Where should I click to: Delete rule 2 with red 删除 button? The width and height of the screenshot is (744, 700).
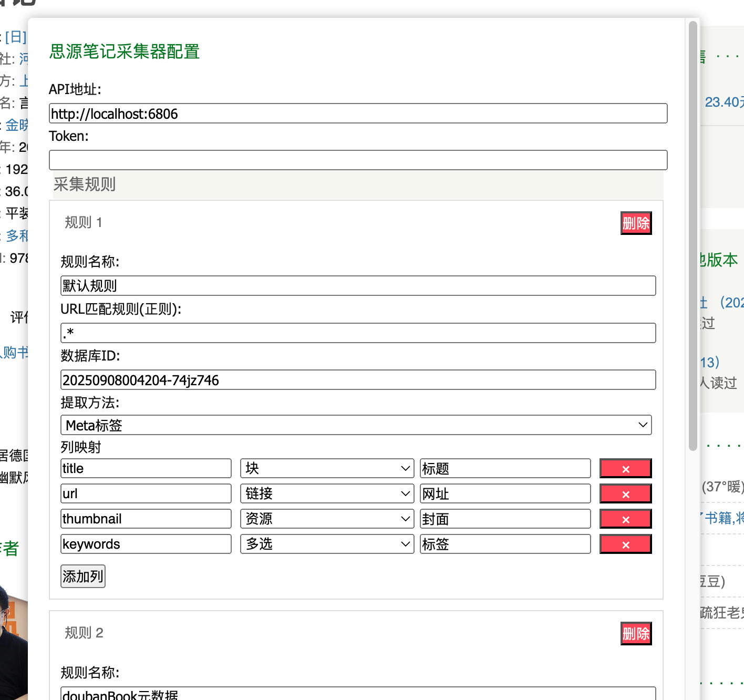636,634
